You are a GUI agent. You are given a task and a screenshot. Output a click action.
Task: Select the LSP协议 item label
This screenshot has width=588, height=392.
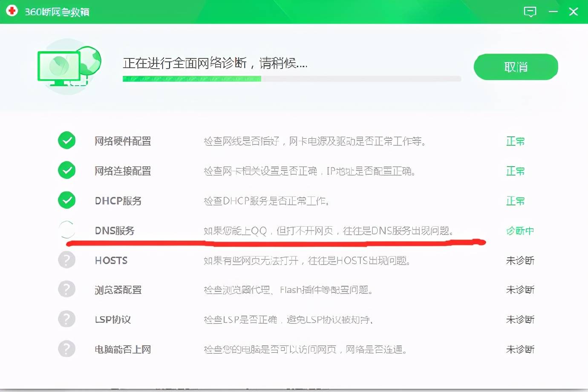tap(112, 320)
